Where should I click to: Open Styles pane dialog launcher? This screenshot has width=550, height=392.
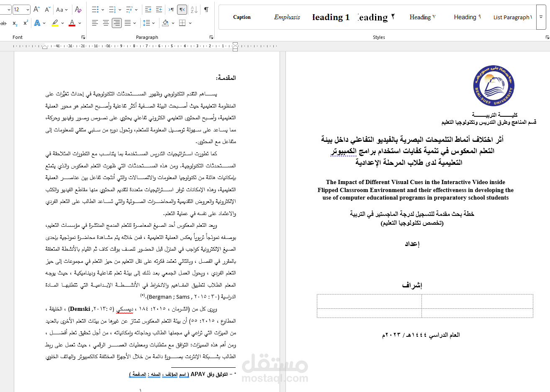(547, 37)
